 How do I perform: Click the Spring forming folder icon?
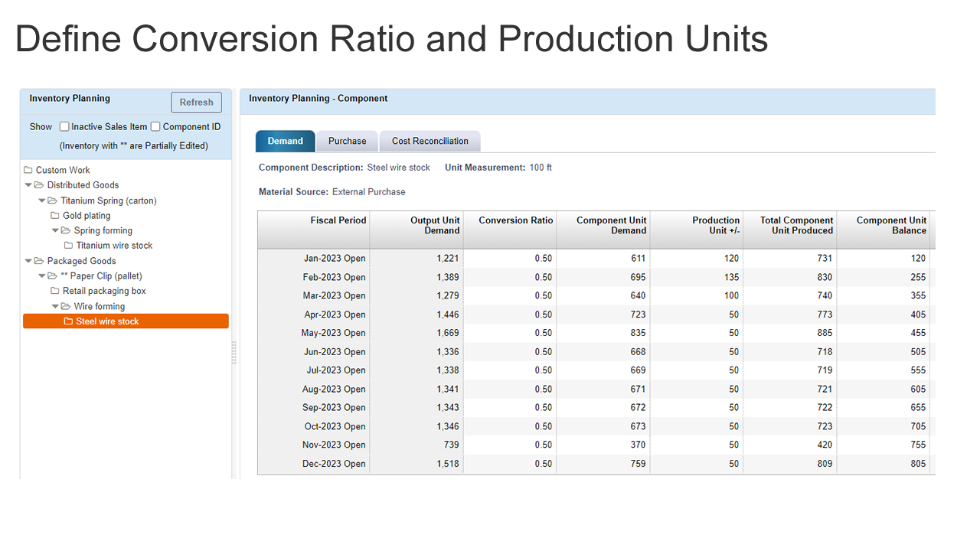[x=66, y=230]
